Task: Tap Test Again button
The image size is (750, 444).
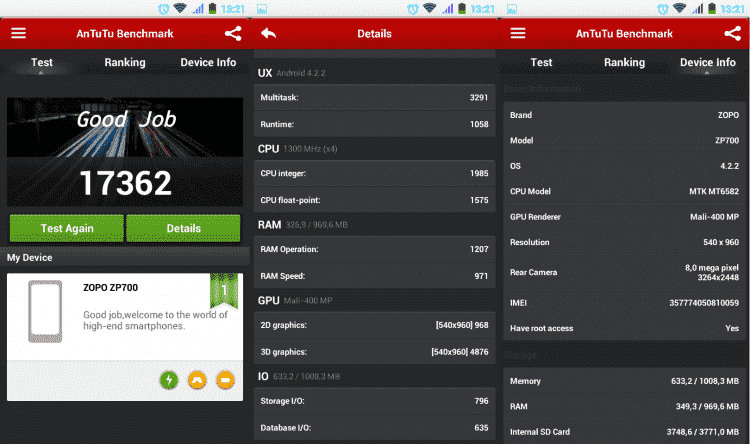Action: pyautogui.click(x=67, y=228)
